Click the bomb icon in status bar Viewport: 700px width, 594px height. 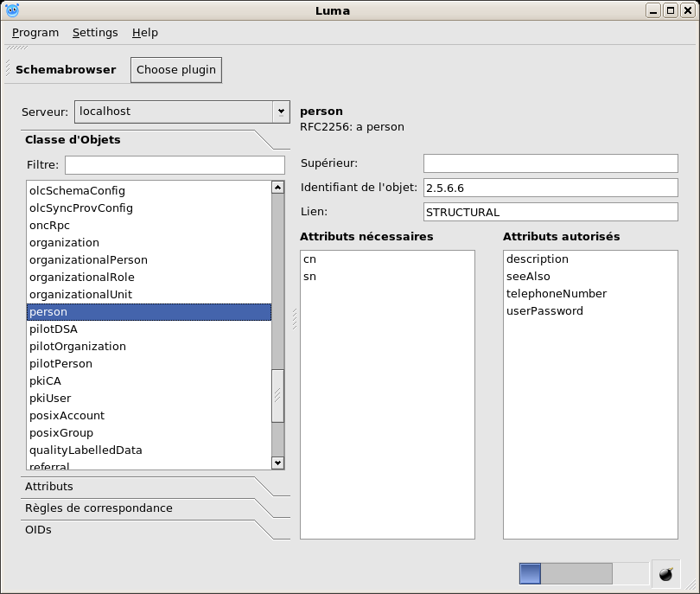point(665,574)
